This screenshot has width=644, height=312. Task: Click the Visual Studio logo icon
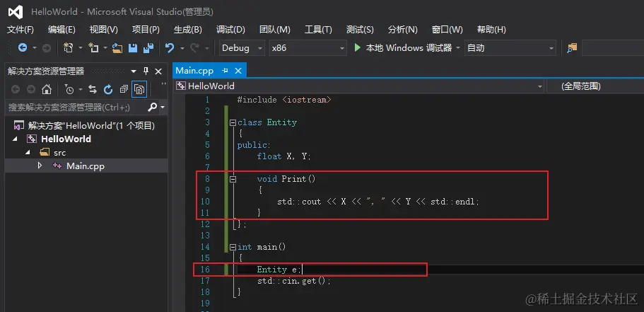16,12
